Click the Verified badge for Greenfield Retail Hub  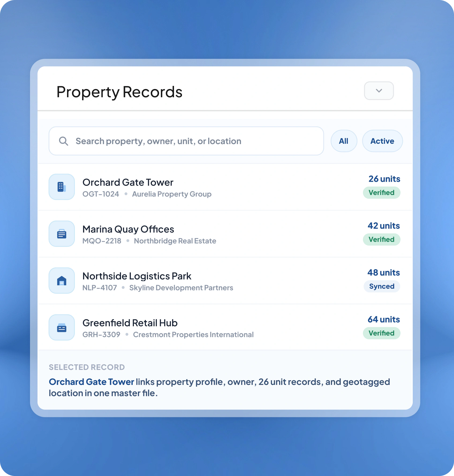coord(381,333)
